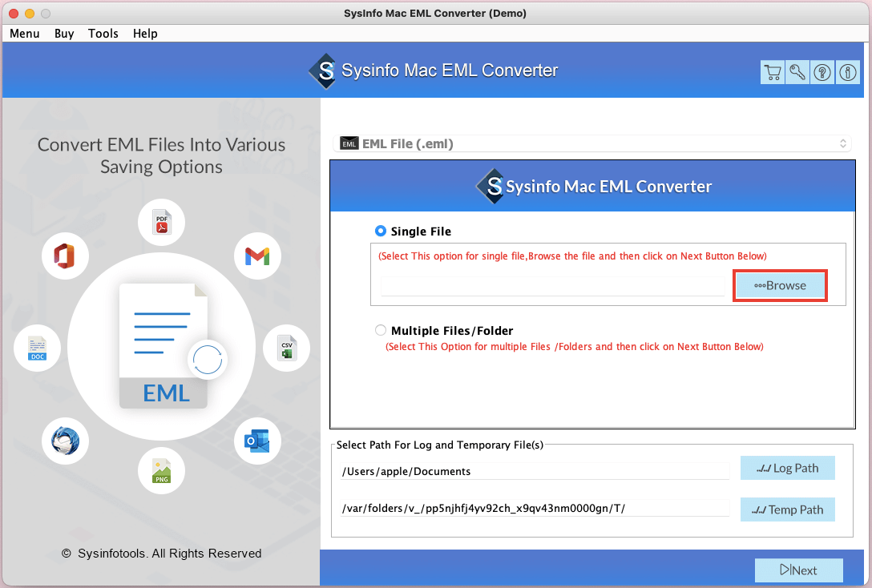
Task: Click the shopping cart buy icon
Action: tap(773, 72)
